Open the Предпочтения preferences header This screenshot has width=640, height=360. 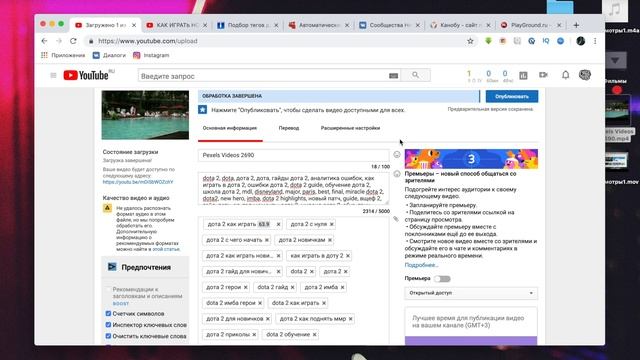[x=145, y=267]
